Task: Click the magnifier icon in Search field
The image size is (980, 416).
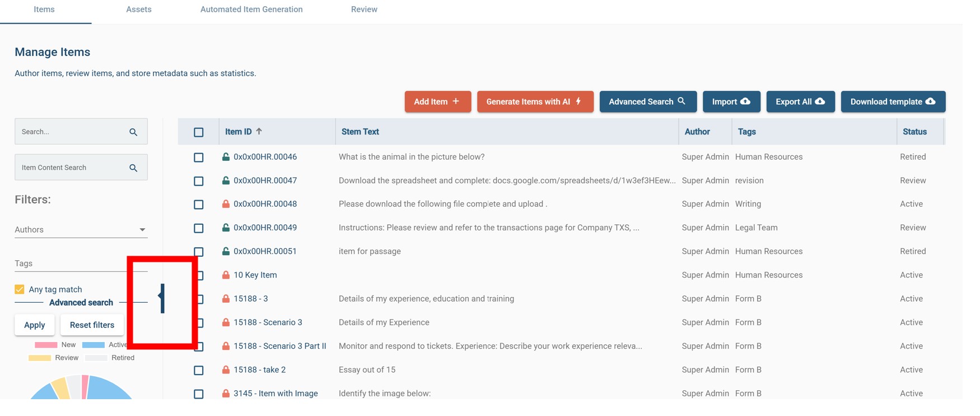Action: (x=133, y=132)
